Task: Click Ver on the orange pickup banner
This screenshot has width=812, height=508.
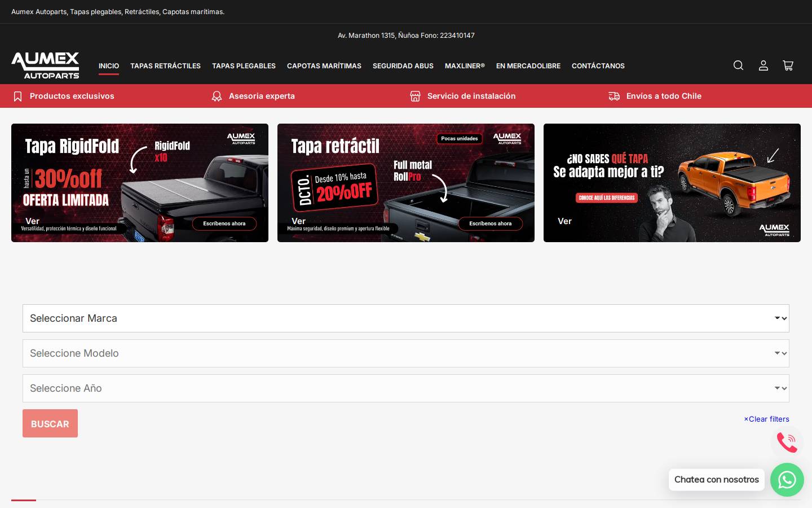Action: click(564, 221)
